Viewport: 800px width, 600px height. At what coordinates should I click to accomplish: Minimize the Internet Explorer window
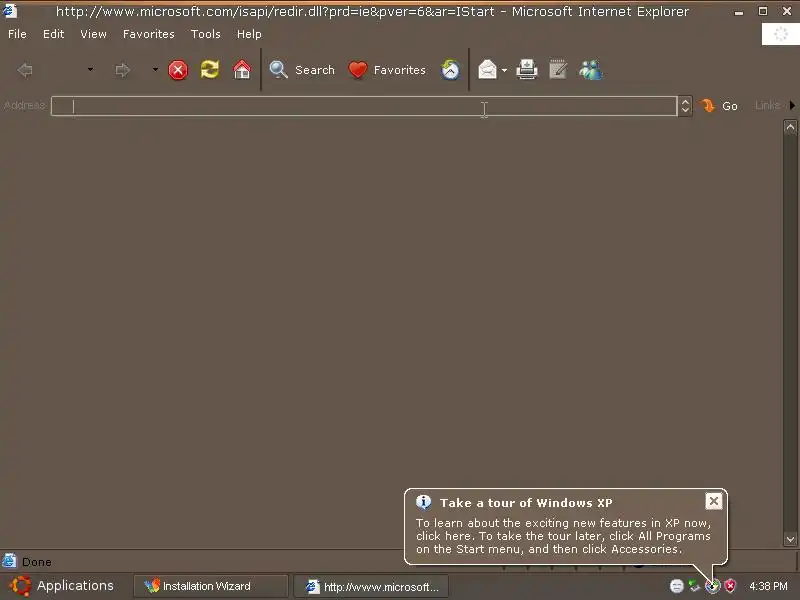coord(739,11)
